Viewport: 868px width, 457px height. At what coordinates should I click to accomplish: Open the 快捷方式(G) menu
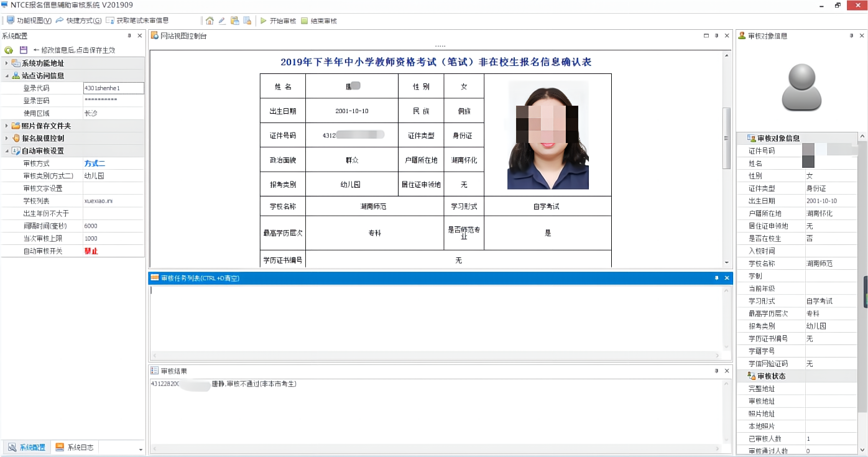[79, 21]
